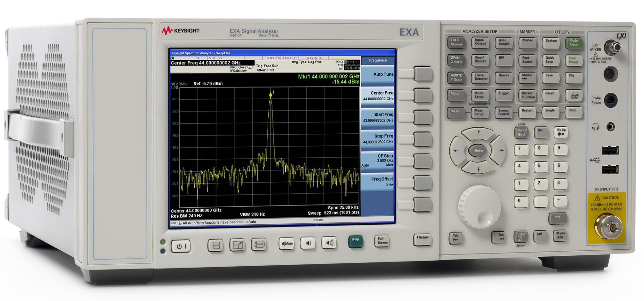Click the green Help key
The height and width of the screenshot is (301, 644).
coord(355,241)
